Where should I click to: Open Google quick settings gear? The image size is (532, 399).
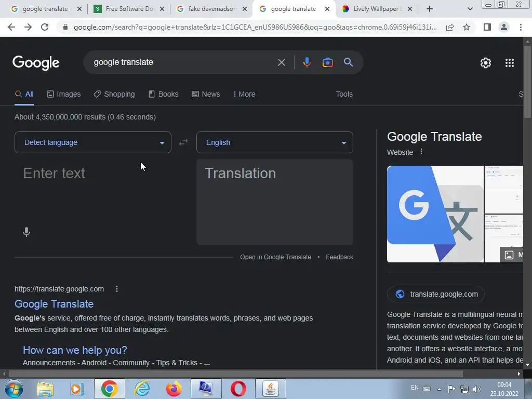[486, 63]
